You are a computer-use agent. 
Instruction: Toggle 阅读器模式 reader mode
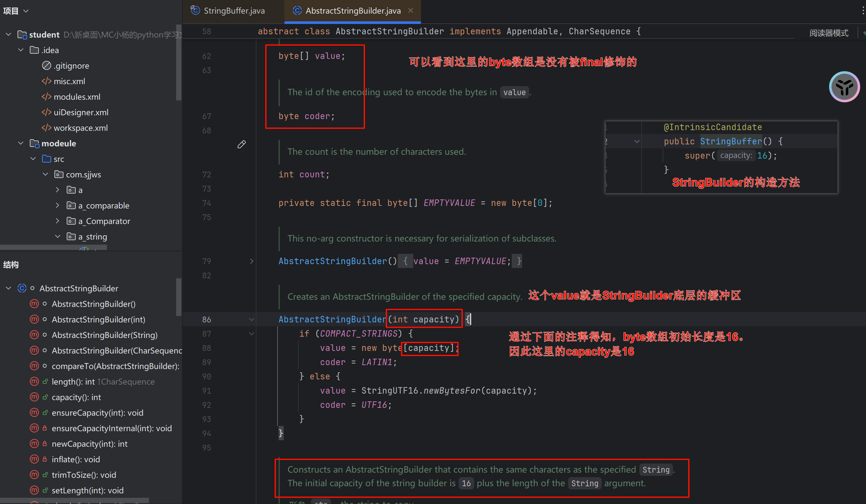[x=828, y=33]
